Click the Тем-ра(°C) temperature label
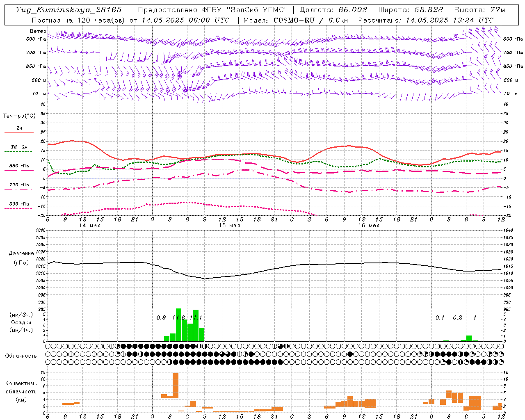The image size is (525, 420). pyautogui.click(x=19, y=116)
